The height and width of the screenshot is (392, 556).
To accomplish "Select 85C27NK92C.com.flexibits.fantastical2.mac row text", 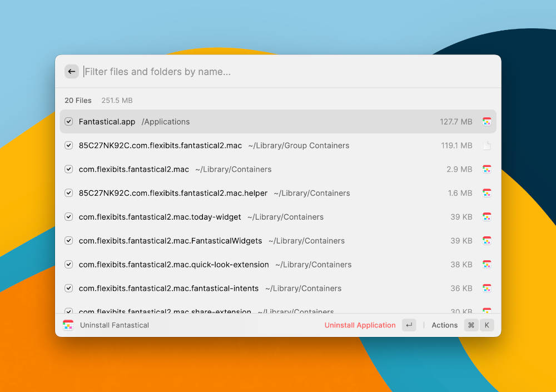I will point(160,146).
